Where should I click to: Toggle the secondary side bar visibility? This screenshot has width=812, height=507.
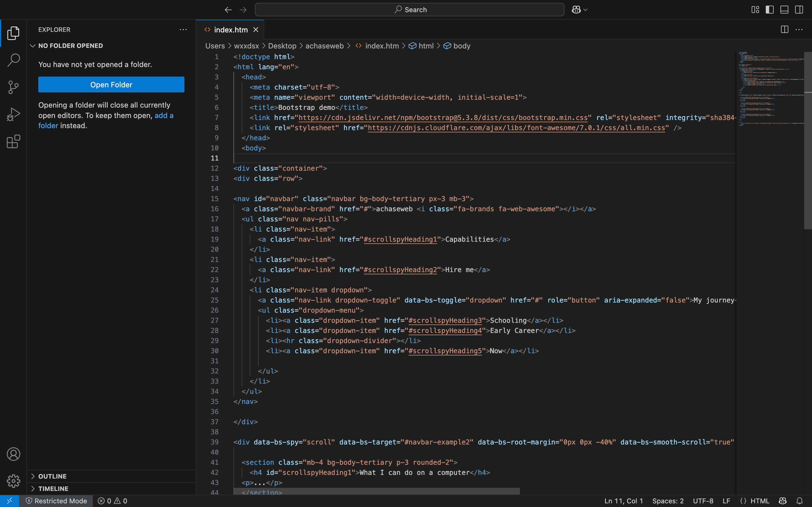tap(799, 10)
